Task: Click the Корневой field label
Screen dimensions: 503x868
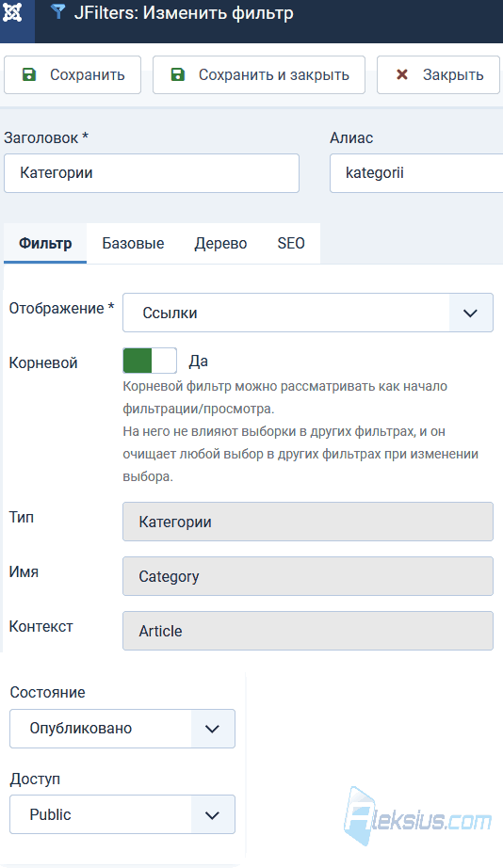Action: point(43,363)
